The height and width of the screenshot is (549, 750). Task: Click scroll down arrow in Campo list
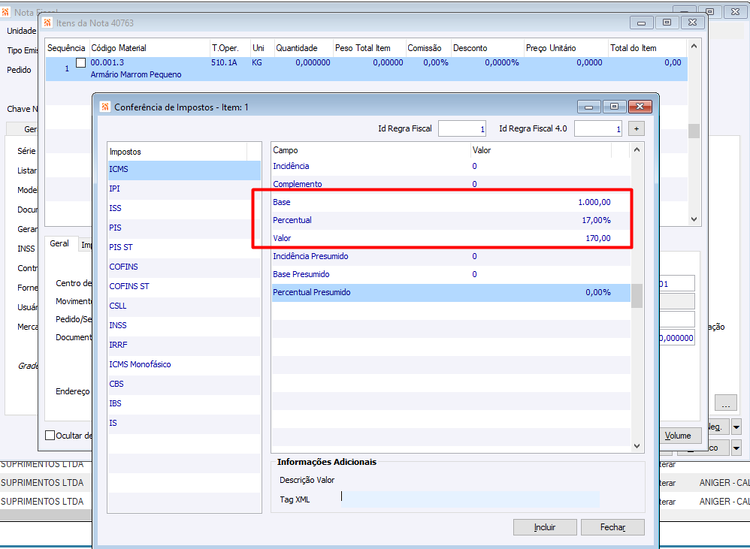[x=637, y=446]
